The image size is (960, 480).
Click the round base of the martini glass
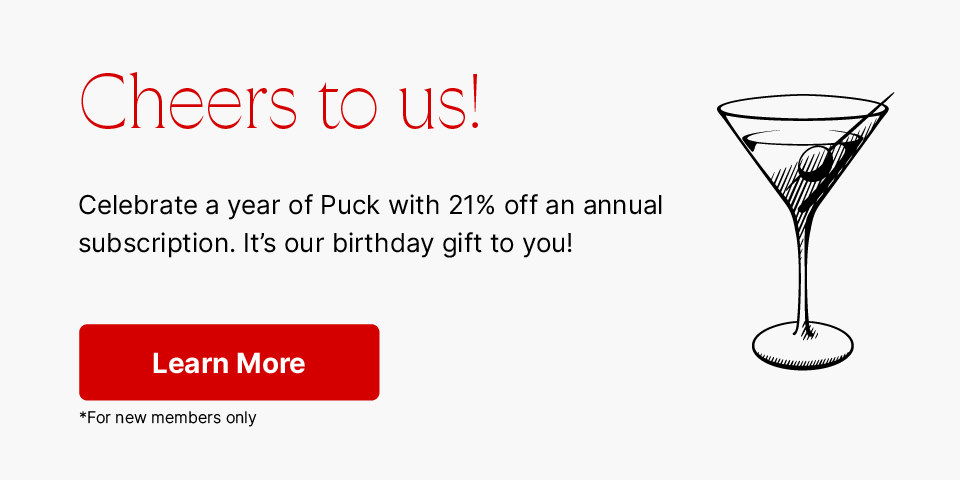click(803, 347)
